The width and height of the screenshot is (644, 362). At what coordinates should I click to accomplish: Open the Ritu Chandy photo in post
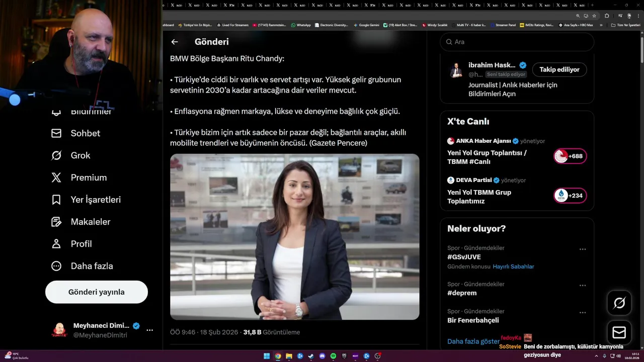click(294, 237)
